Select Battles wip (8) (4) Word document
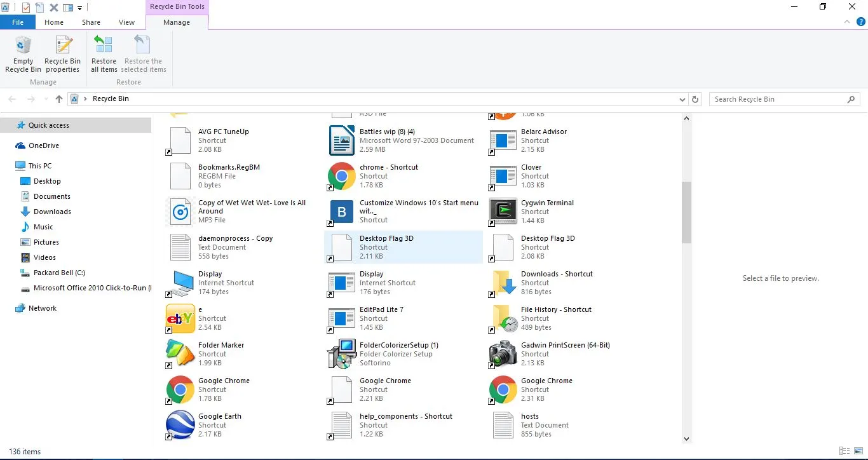The image size is (868, 460). click(x=403, y=140)
